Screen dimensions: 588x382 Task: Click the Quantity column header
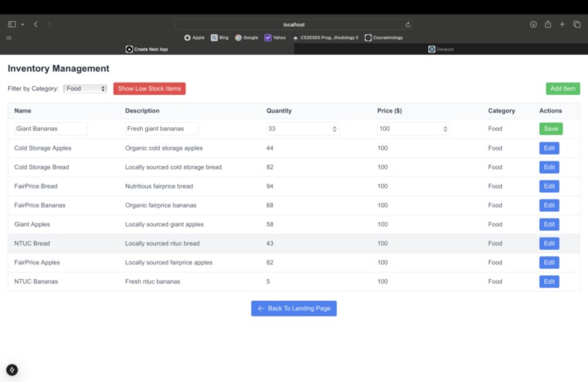pos(279,111)
